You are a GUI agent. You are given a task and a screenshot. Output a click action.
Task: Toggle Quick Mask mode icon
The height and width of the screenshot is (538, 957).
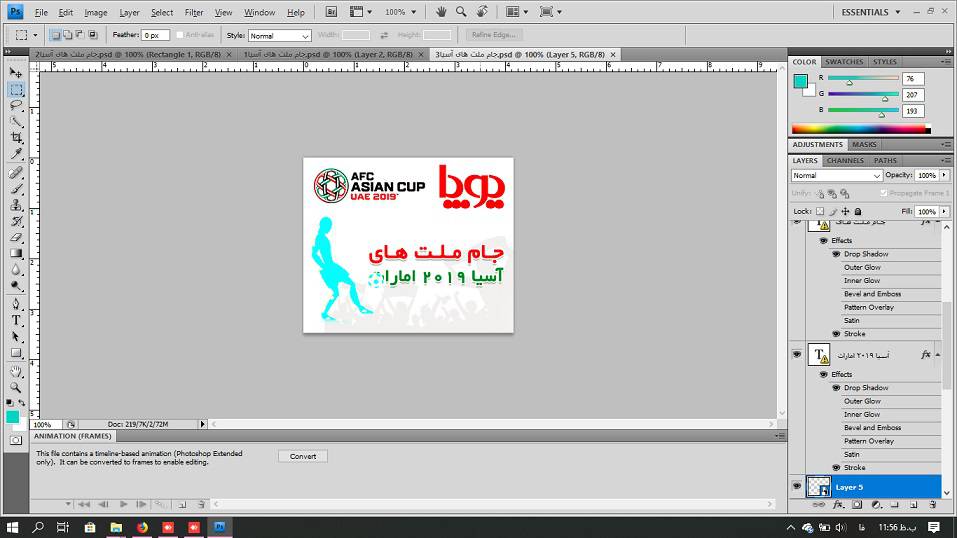pos(16,440)
